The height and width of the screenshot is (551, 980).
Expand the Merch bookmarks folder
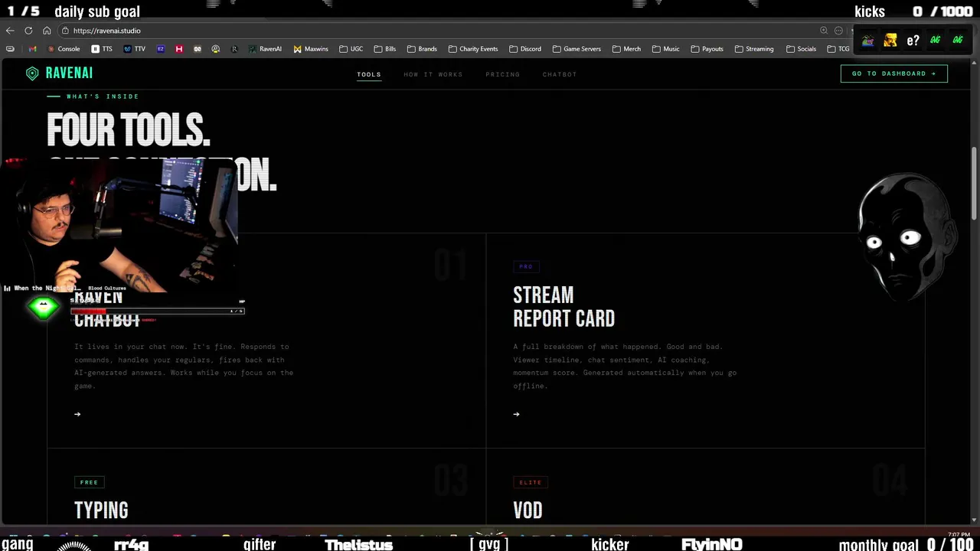(626, 49)
